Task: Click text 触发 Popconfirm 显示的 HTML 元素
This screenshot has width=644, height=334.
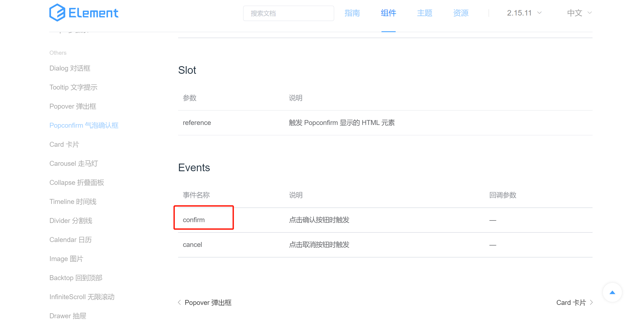Action: (x=342, y=123)
